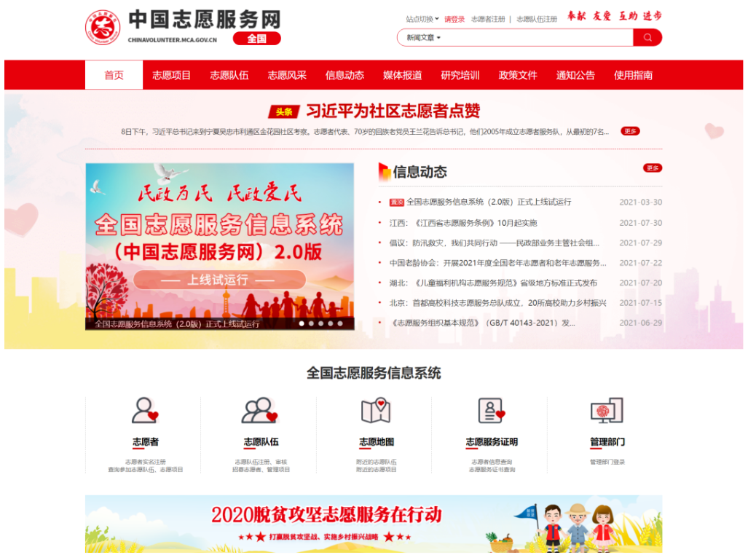Click the 志愿队伍注册 link
756x555 pixels.
(537, 19)
